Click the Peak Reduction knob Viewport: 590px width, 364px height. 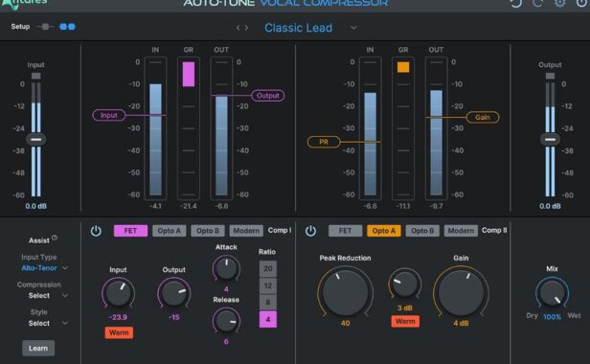coord(346,292)
